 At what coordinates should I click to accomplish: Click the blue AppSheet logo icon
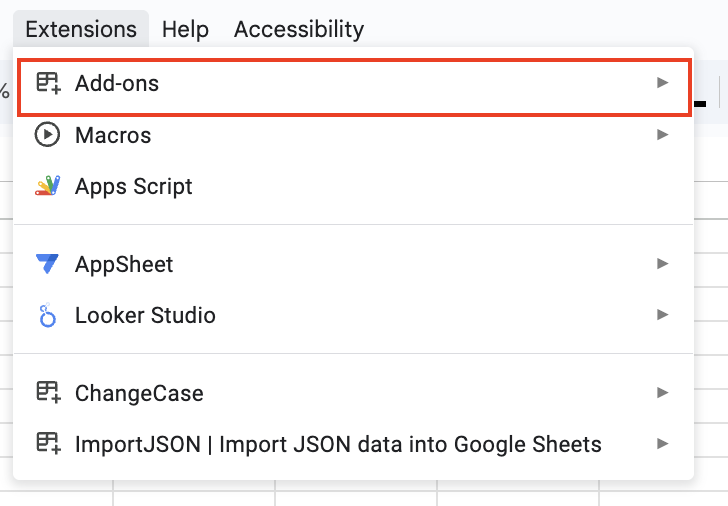point(47,264)
